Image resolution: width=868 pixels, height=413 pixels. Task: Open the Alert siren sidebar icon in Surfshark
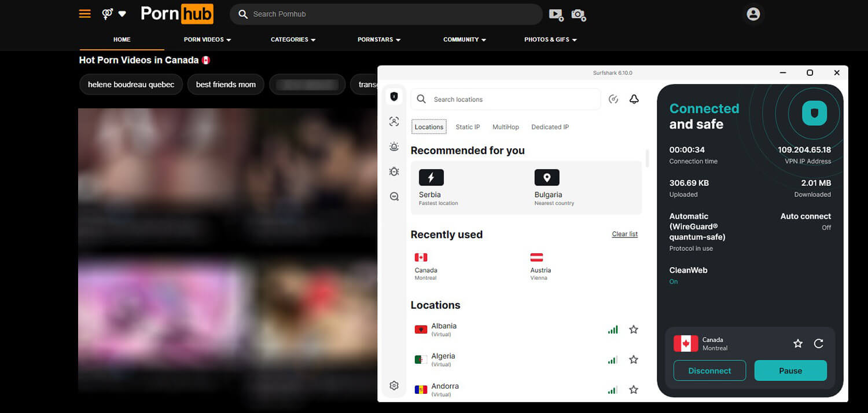tap(394, 147)
